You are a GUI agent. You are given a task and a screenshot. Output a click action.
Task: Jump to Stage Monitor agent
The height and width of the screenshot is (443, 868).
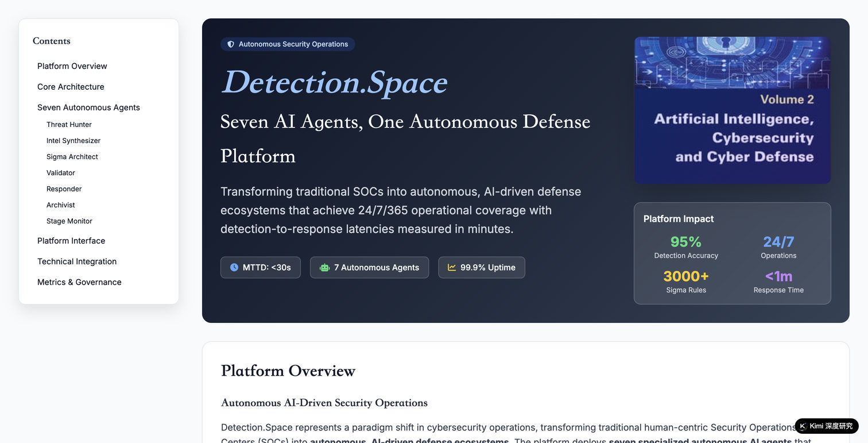coord(69,221)
